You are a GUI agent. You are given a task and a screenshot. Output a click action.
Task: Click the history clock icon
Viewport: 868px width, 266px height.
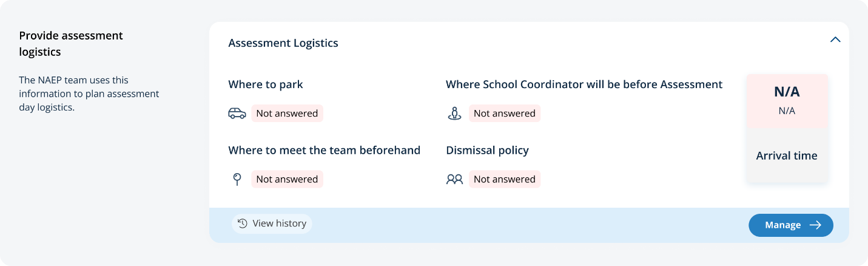coord(242,223)
